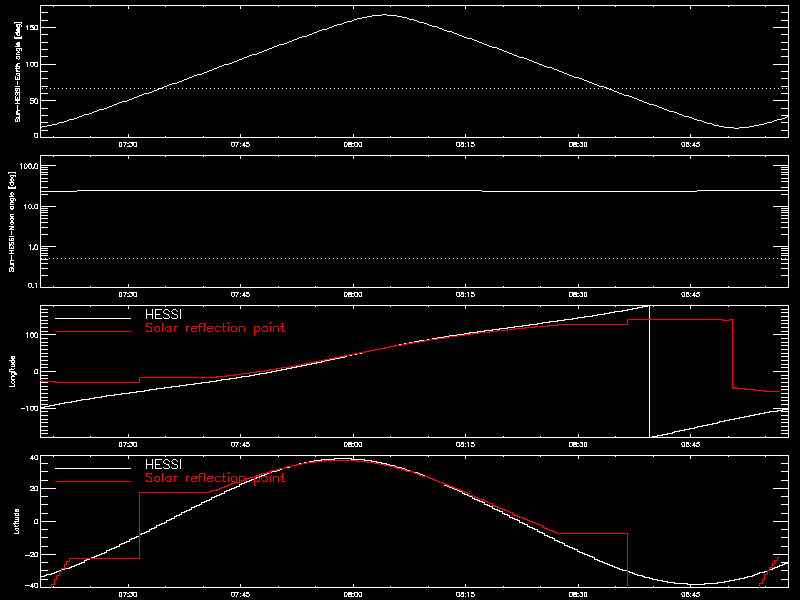Image resolution: width=800 pixels, height=600 pixels.
Task: Click the 0.1 tick of Noon angle plot
Action: point(33,286)
